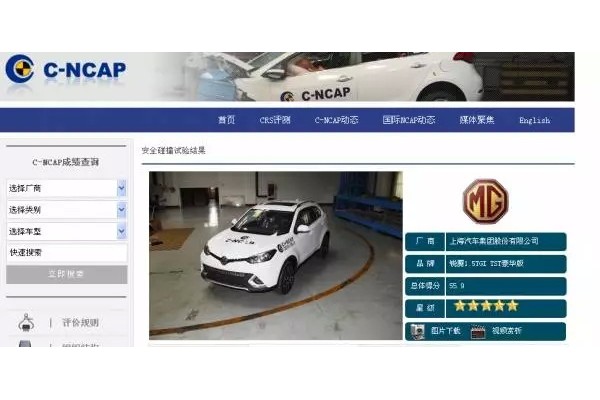Open the 媒体聚焦 menu item
600x400 pixels.
pos(477,120)
